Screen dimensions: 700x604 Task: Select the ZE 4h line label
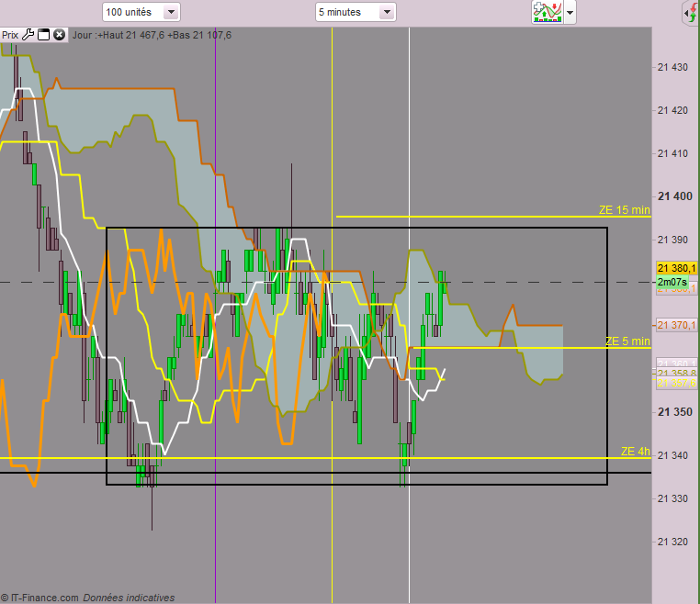tap(636, 452)
